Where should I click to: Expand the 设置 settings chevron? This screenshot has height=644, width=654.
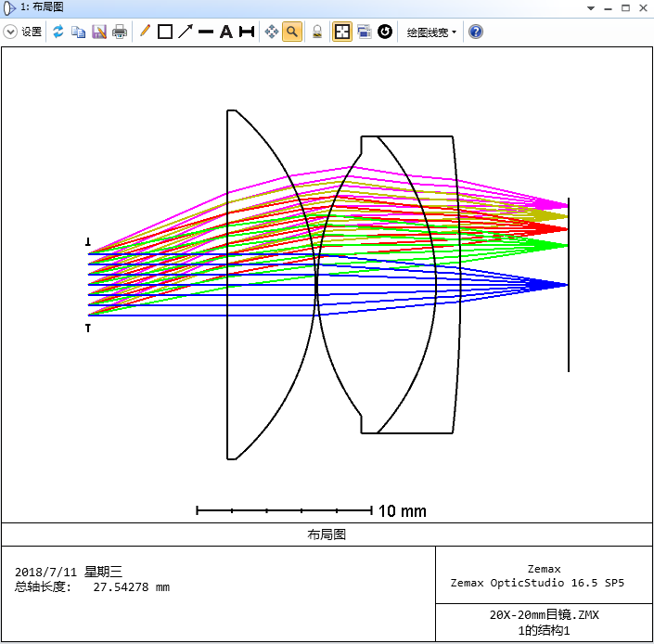pos(10,32)
